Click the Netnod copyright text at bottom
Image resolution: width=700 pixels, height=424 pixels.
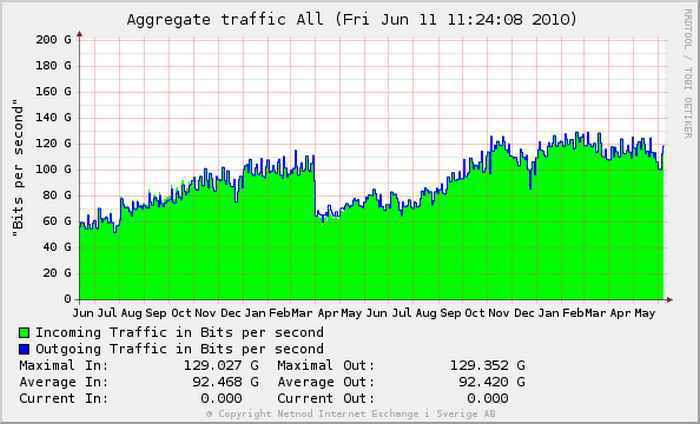tap(351, 414)
